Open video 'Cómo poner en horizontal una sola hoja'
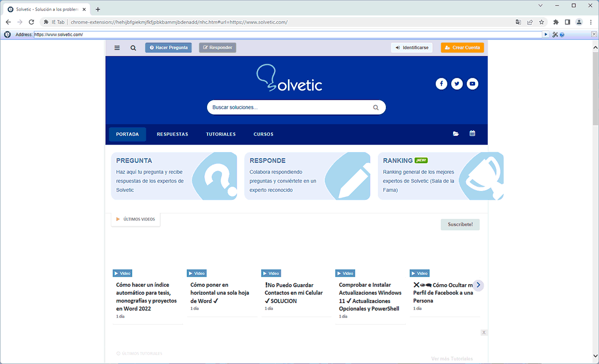Screen dimensions: 599x364 point(220,293)
